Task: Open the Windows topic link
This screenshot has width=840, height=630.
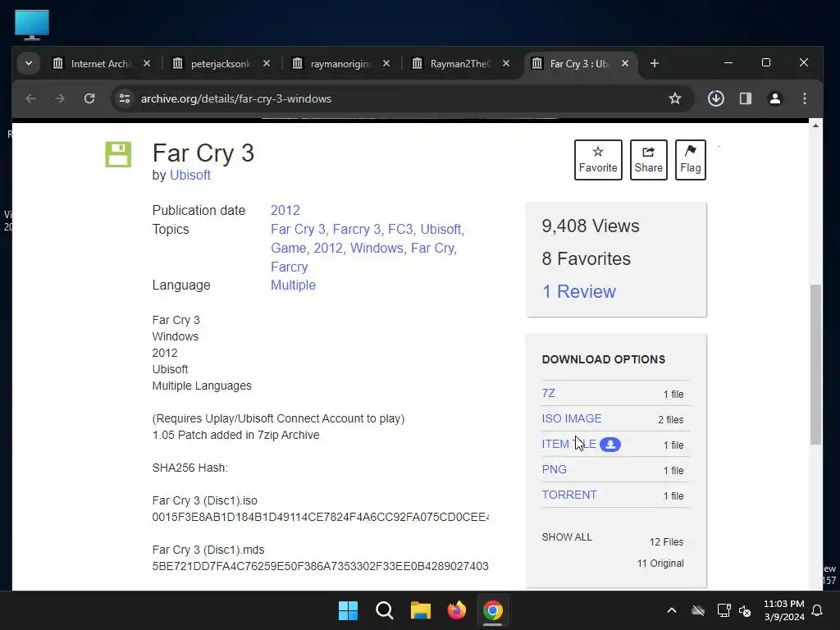Action: coord(377,248)
